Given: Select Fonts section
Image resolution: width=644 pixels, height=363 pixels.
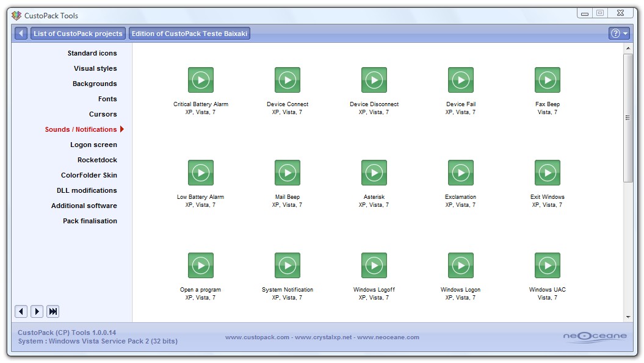Looking at the screenshot, I should click(107, 99).
